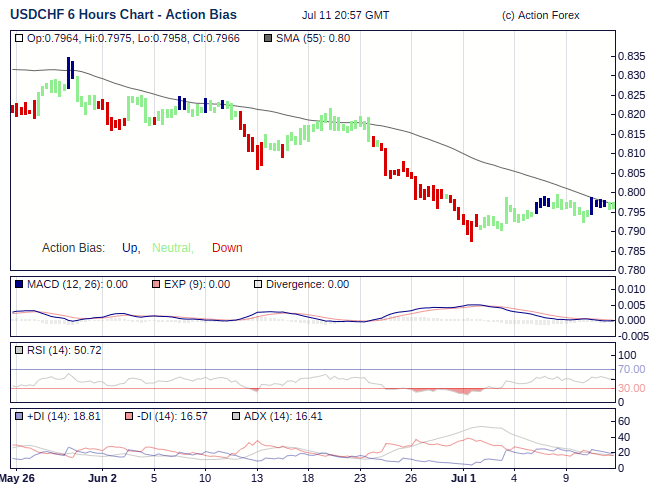650x489 pixels.
Task: Click the white OHLC legend square
Action: (20, 38)
